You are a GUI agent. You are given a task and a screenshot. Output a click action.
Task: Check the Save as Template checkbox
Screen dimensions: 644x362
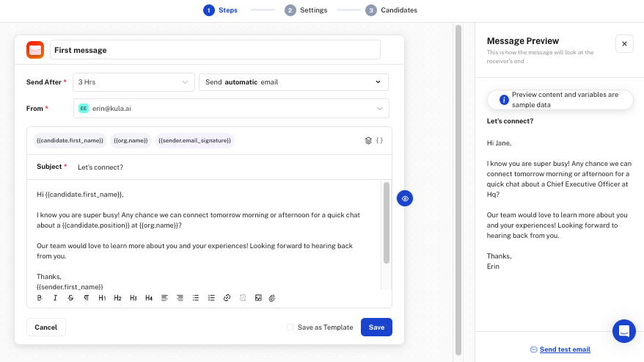pyautogui.click(x=290, y=327)
